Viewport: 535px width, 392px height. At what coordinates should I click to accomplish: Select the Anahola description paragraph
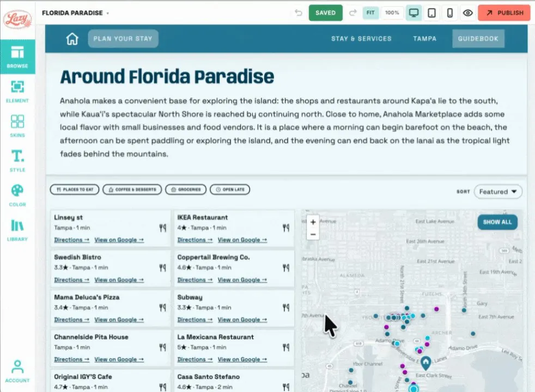tap(284, 127)
